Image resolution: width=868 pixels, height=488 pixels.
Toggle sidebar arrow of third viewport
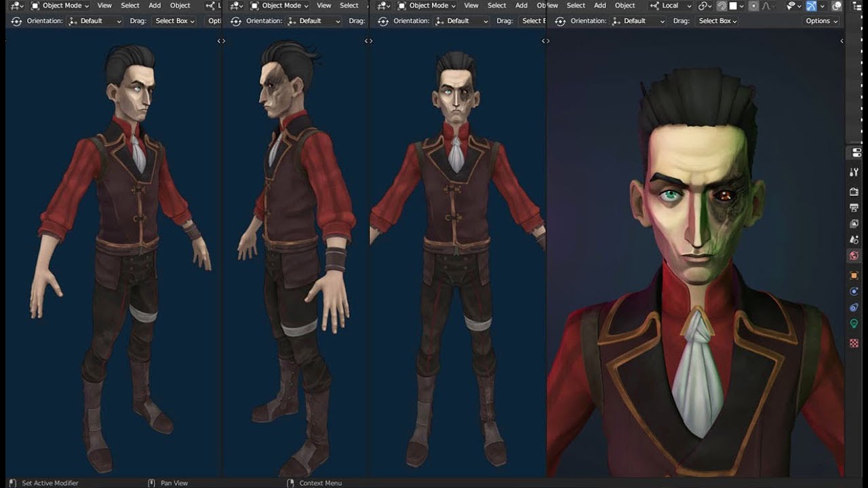pyautogui.click(x=545, y=41)
